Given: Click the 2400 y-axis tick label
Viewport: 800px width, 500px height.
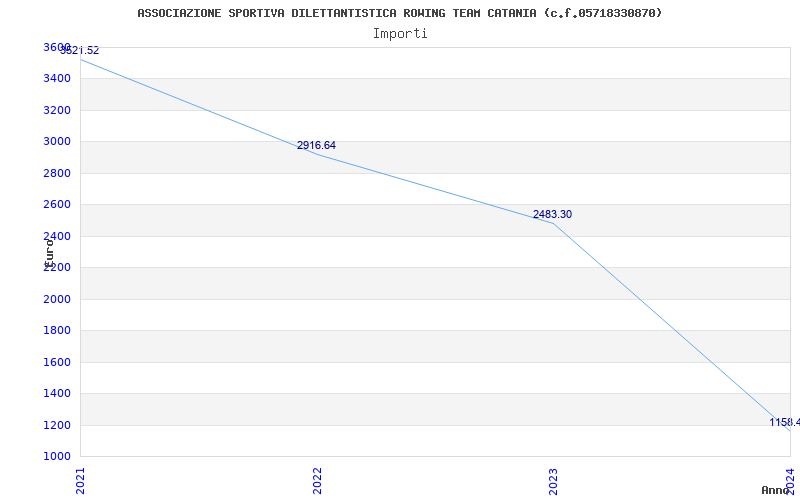Looking at the screenshot, I should coord(57,236).
